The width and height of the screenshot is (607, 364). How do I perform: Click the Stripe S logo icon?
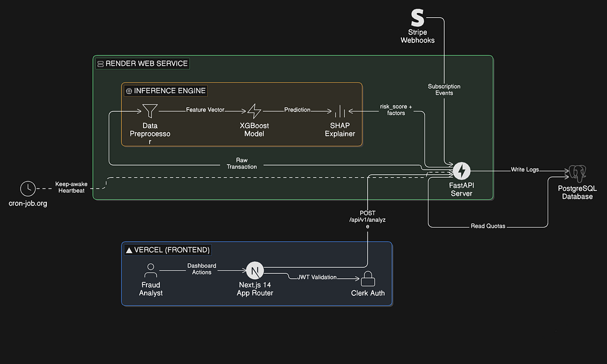click(417, 18)
